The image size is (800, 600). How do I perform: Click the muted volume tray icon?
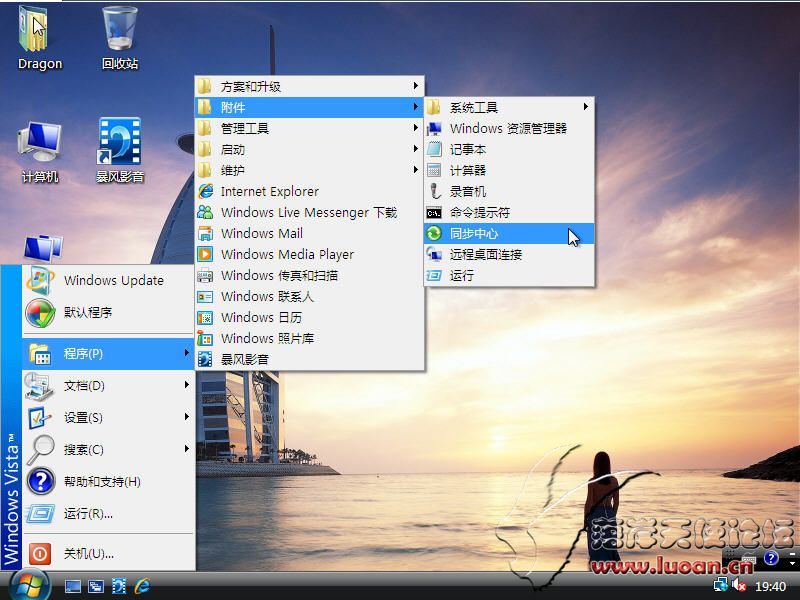coord(739,586)
